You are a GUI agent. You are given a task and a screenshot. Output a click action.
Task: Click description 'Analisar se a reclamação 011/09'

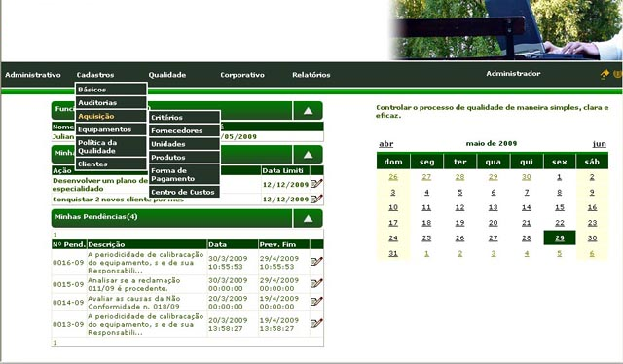point(134,284)
